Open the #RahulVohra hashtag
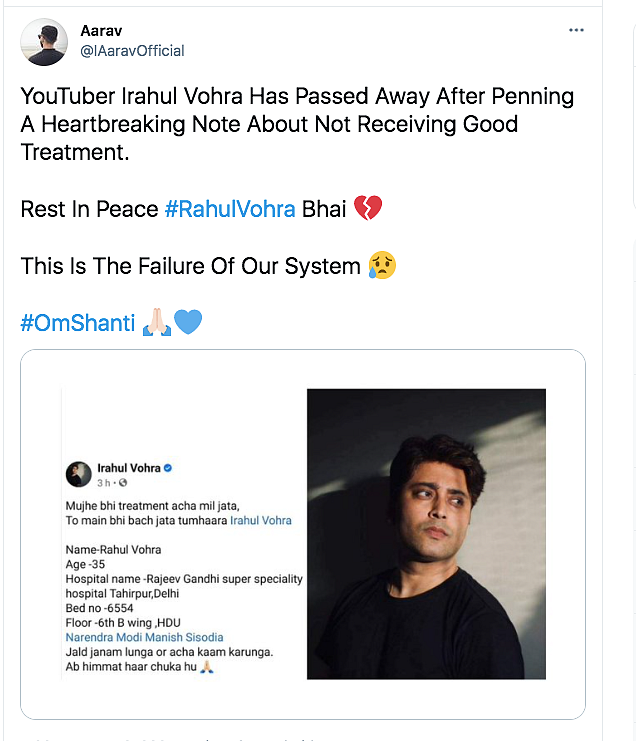Screen dimensions: 636x741 tap(230, 209)
